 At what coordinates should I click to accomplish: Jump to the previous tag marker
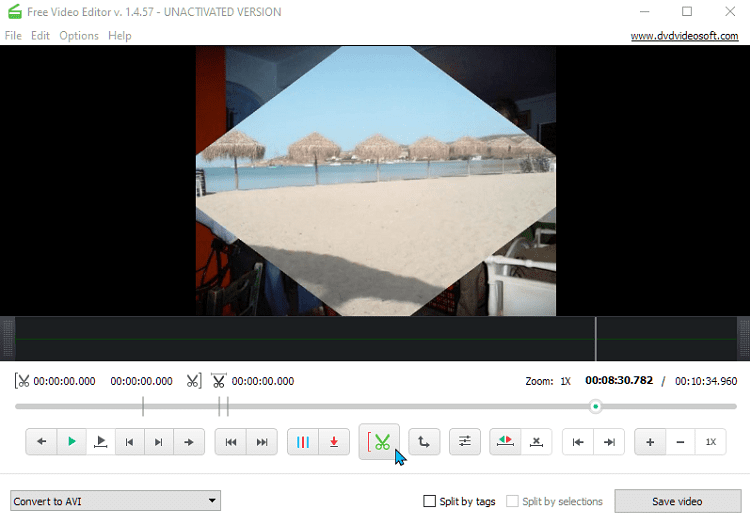tap(231, 442)
